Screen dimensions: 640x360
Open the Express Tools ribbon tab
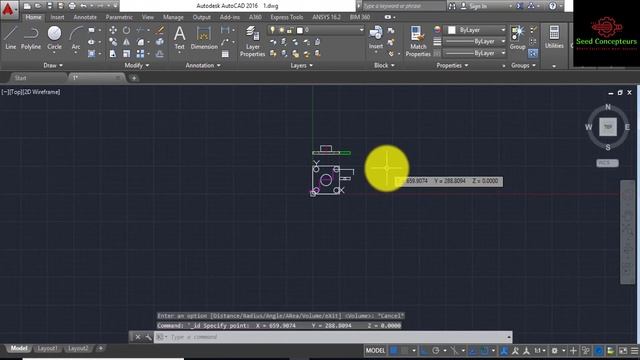(x=287, y=17)
